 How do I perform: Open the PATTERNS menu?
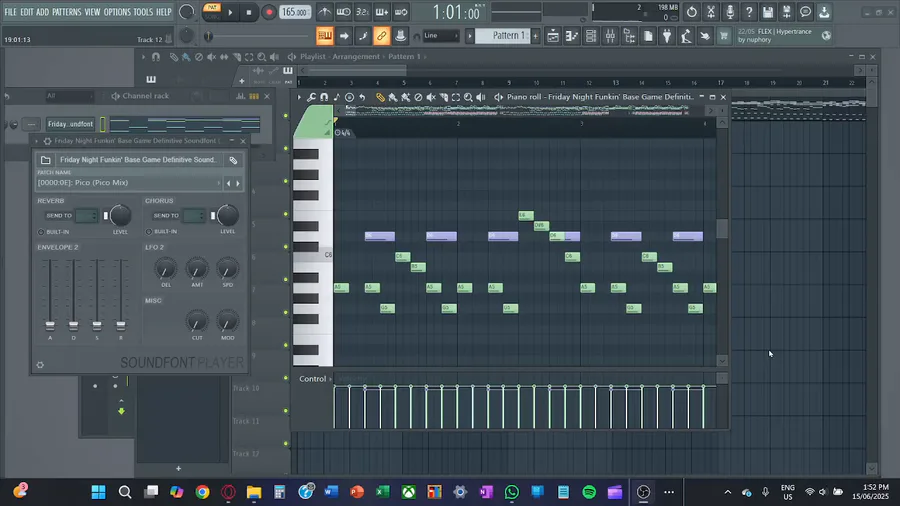(67, 12)
